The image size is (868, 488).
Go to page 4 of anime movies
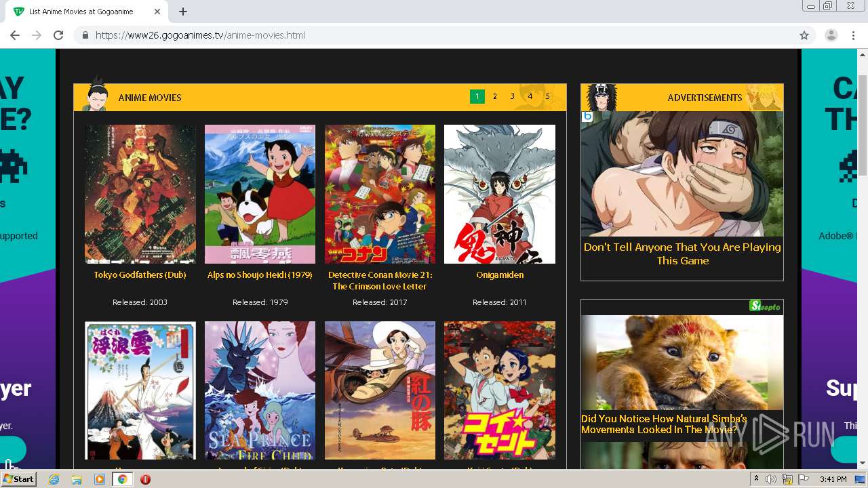pos(530,97)
